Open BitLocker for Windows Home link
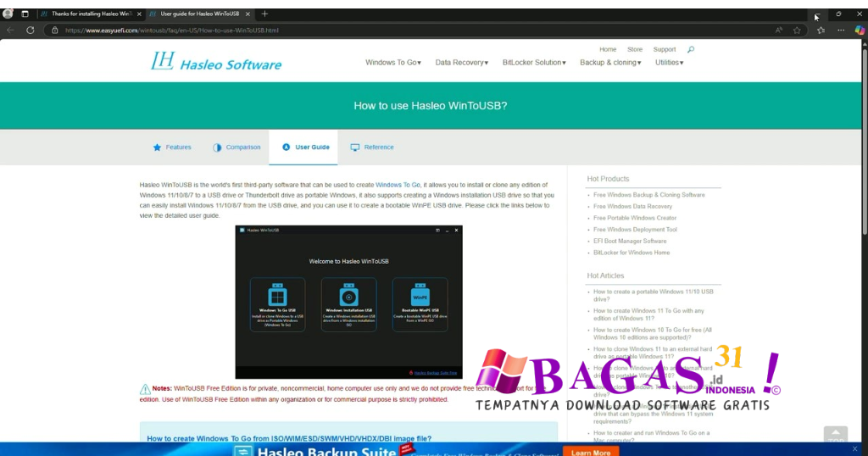This screenshot has height=456, width=868. (632, 253)
